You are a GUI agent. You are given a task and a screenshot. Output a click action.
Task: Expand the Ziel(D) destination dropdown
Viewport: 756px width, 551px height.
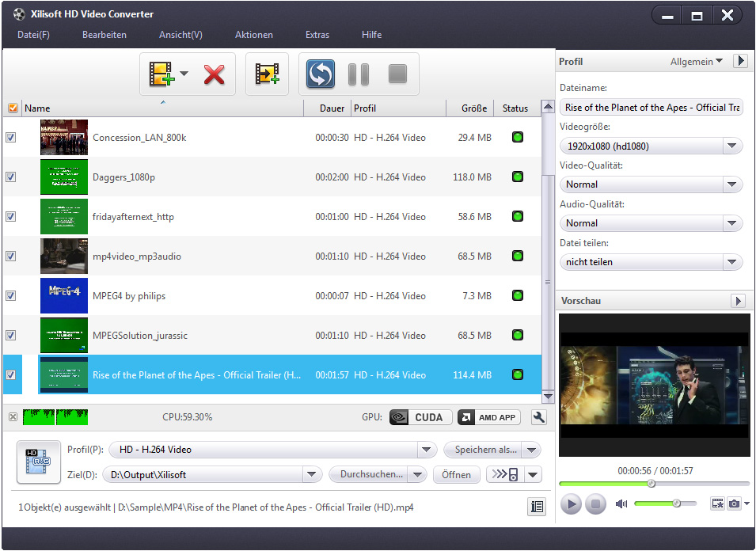(312, 475)
